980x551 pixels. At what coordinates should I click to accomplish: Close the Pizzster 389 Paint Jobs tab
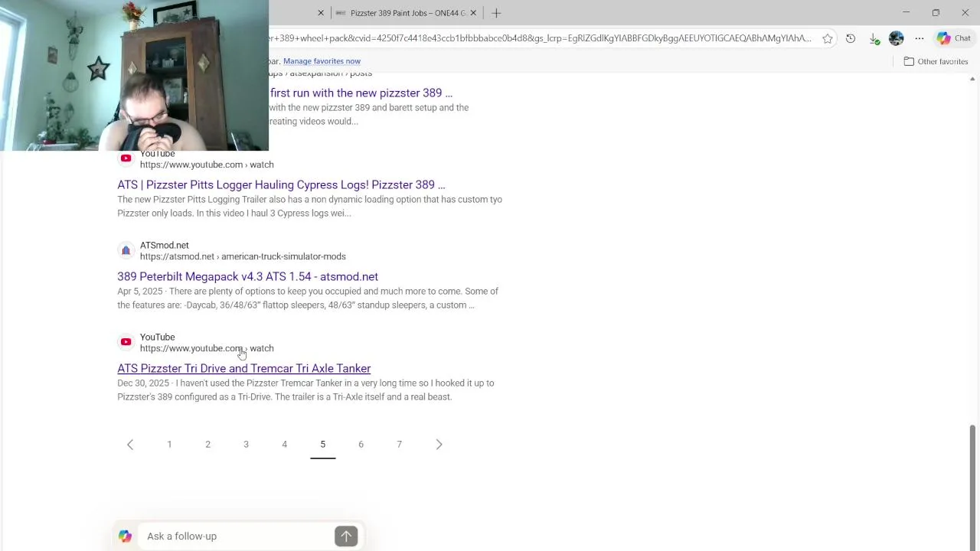(x=473, y=13)
